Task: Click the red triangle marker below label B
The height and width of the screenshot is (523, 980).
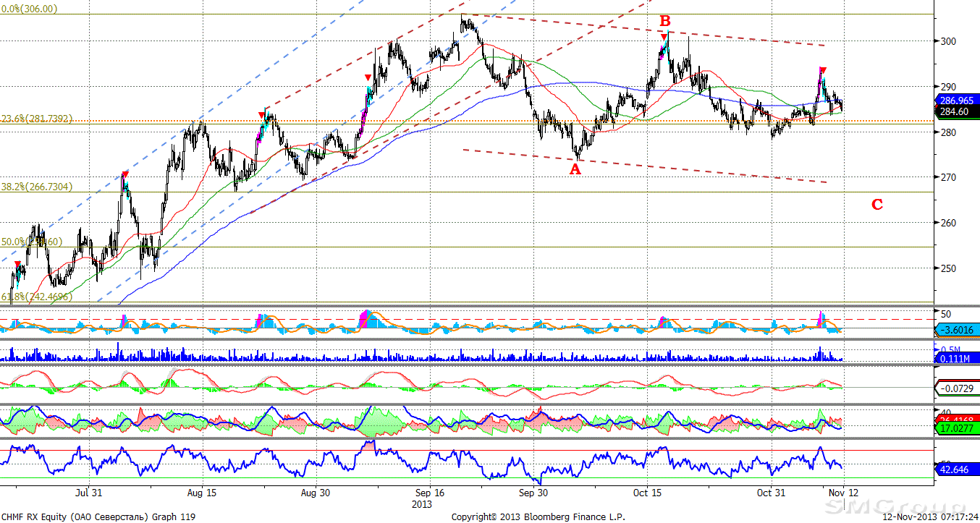Action: point(664,37)
